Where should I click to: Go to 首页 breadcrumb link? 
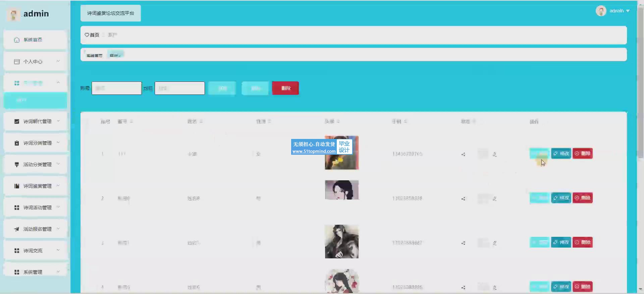tap(95, 35)
